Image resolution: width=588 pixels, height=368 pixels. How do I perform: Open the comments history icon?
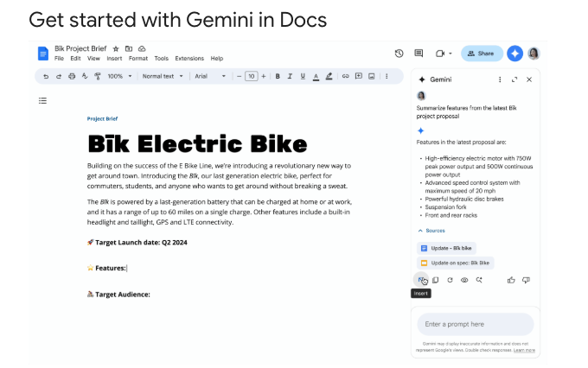pyautogui.click(x=419, y=54)
